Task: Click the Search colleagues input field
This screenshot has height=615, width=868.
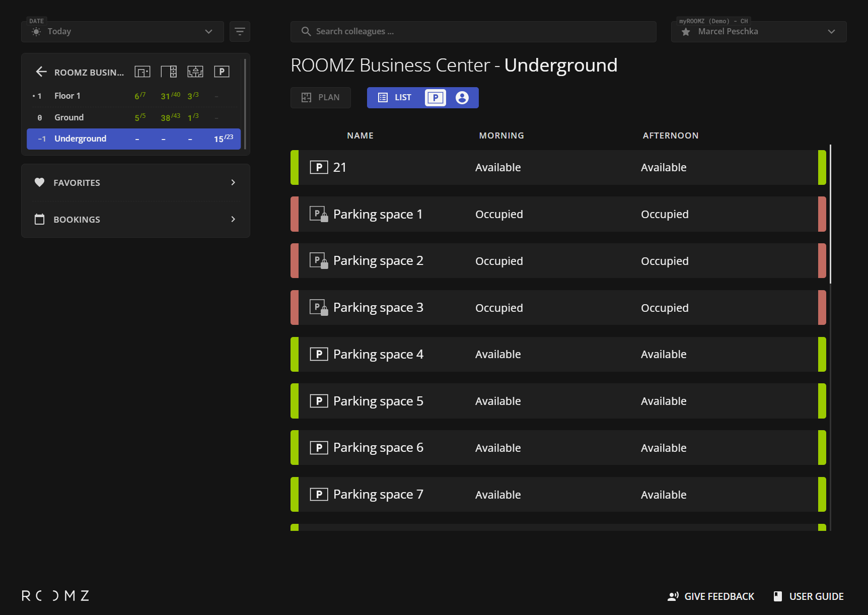Action: 473,32
